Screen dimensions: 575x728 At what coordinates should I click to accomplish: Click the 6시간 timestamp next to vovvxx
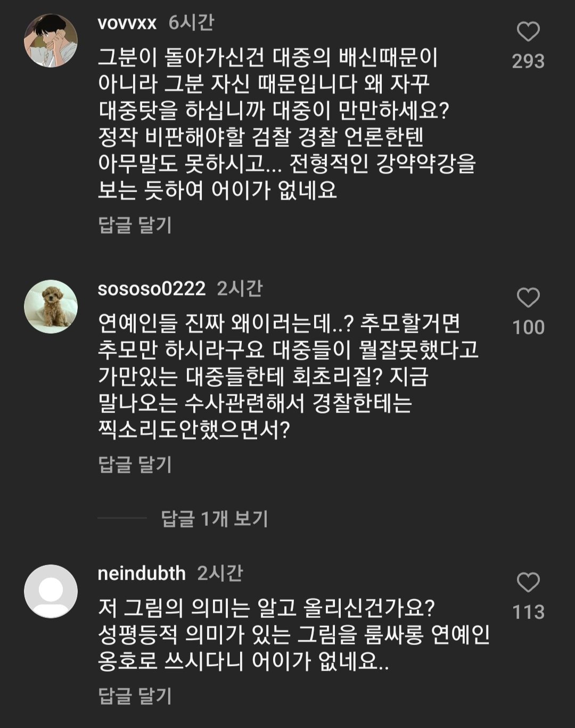(191, 22)
